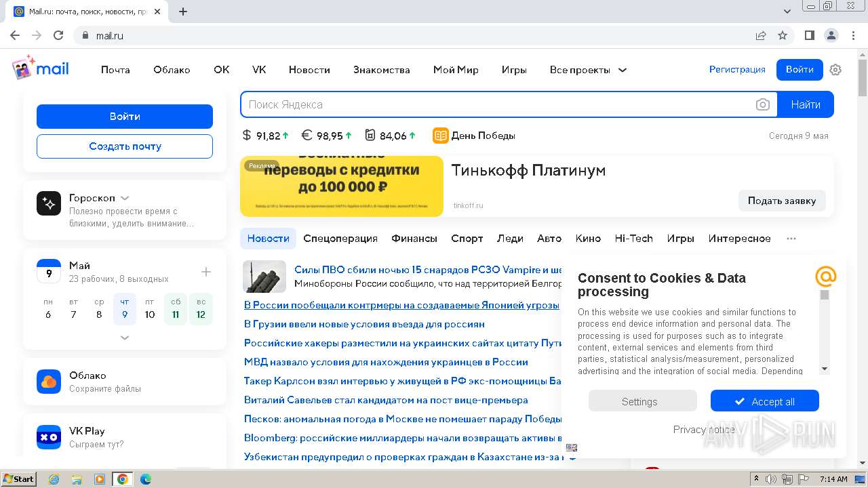The width and height of the screenshot is (868, 488).
Task: Open cookie Settings button
Action: coord(642,401)
